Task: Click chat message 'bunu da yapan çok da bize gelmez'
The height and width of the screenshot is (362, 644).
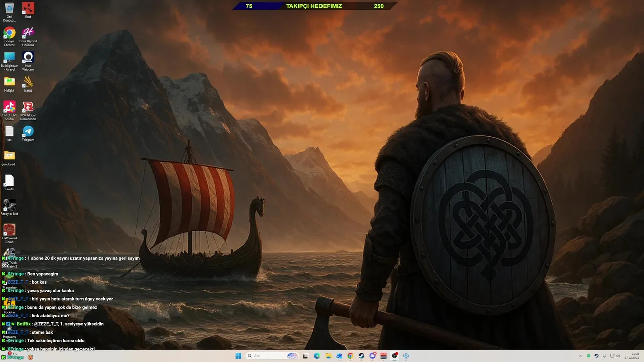Action: [62, 307]
